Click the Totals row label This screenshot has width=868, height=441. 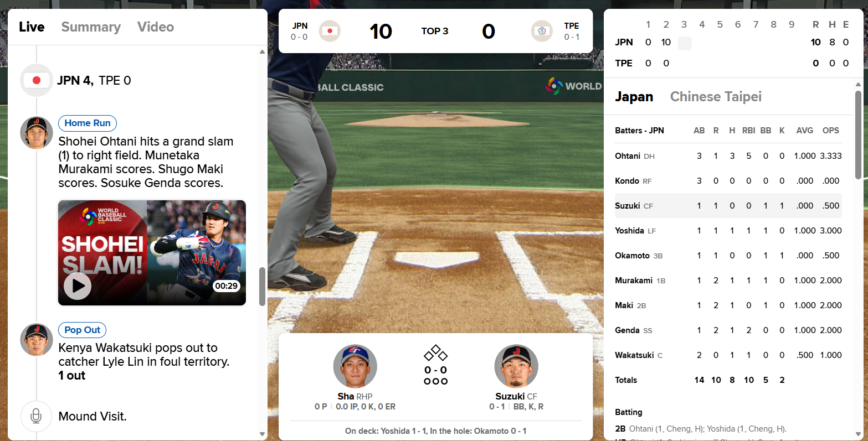[626, 380]
